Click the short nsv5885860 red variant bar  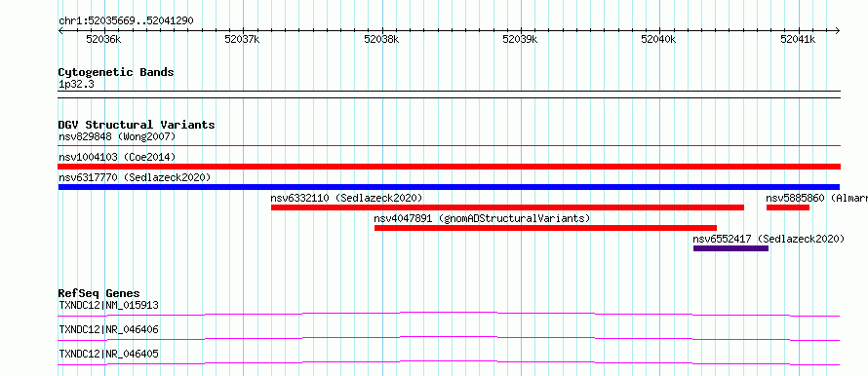pyautogui.click(x=788, y=207)
